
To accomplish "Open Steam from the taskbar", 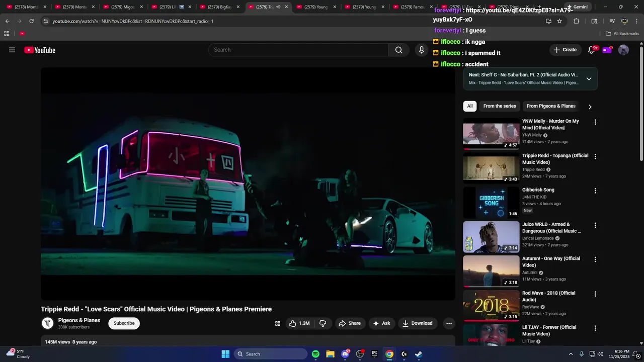I will [419, 354].
